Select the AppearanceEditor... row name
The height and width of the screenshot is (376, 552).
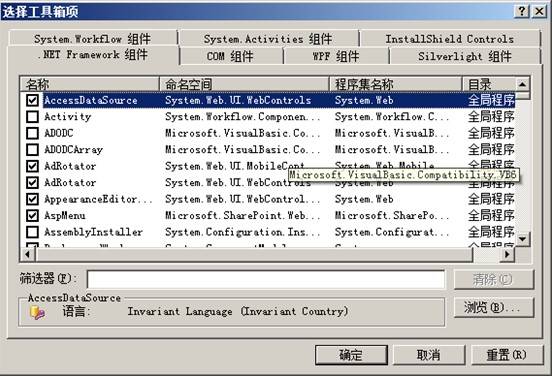pyautogui.click(x=99, y=199)
